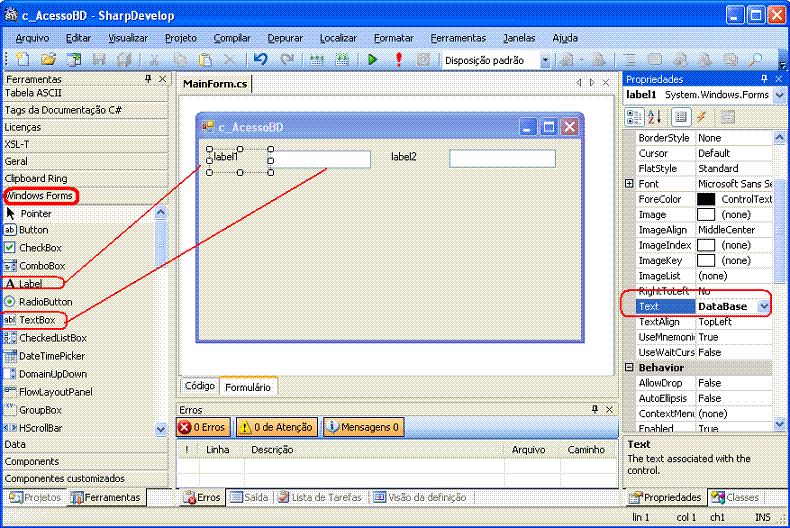Click the first text box on the form
Viewport: 790px width, 528px height.
[321, 159]
